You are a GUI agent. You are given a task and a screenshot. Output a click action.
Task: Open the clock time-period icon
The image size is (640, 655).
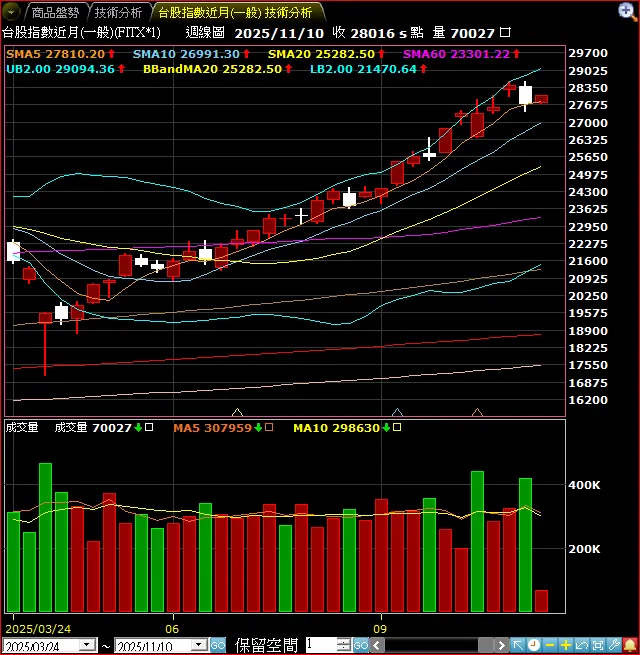point(534,645)
